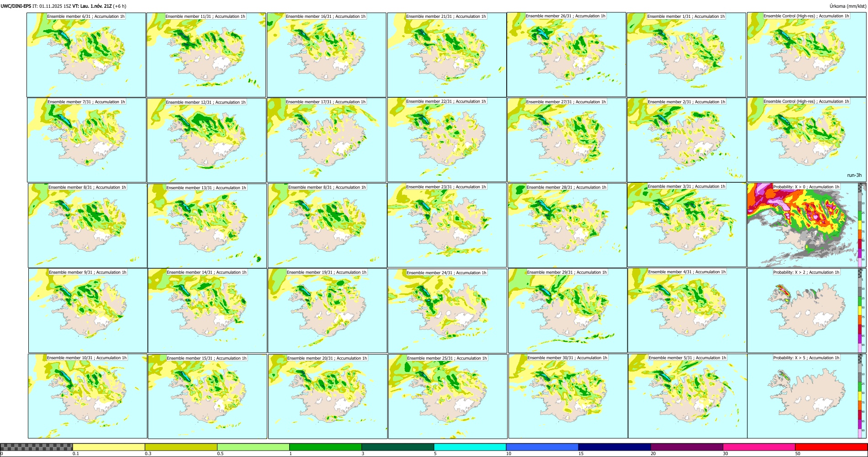Viewport: 868px width, 457px height.
Task: Pick the light yellow 0.1–0.3 legend swatch
Action: click(x=109, y=447)
